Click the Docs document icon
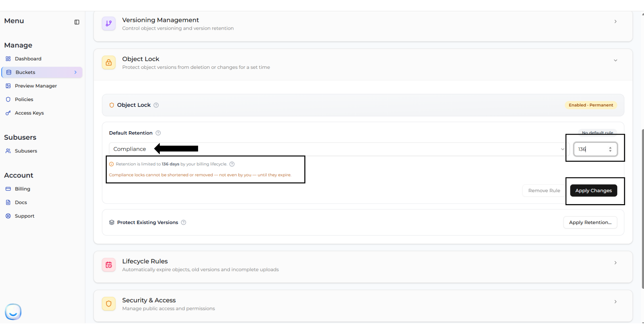This screenshot has width=644, height=334. tap(8, 202)
